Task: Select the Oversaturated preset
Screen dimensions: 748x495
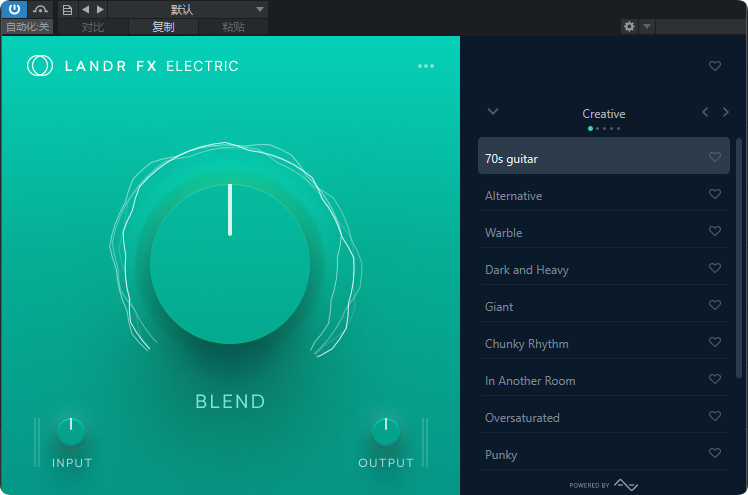Action: click(x=604, y=417)
